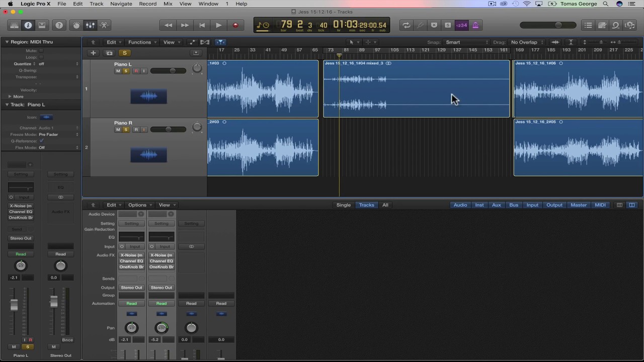This screenshot has height=362, width=644.
Task: Toggle Show Flex button
Action: 205,42
